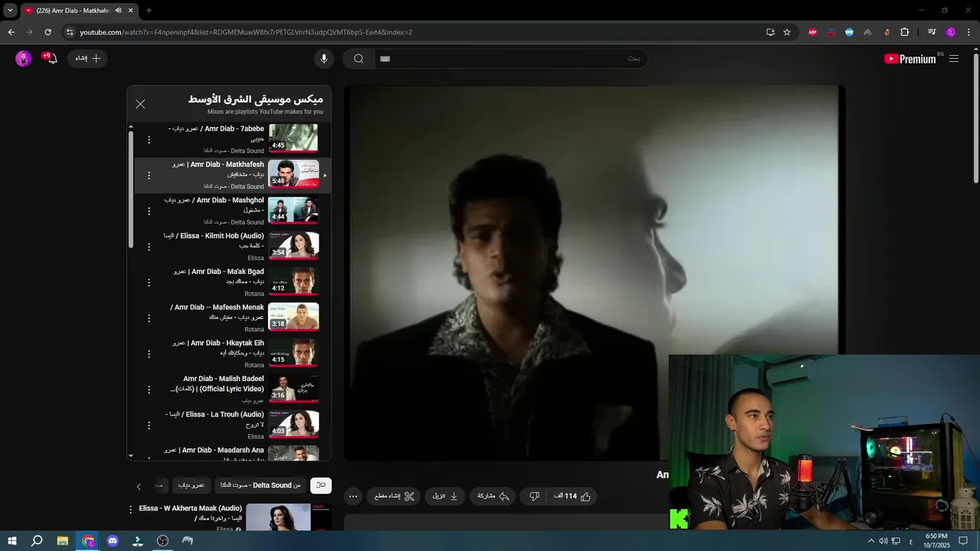
Task: Play Amr Diab - Mashghol thumbnail
Action: click(293, 210)
